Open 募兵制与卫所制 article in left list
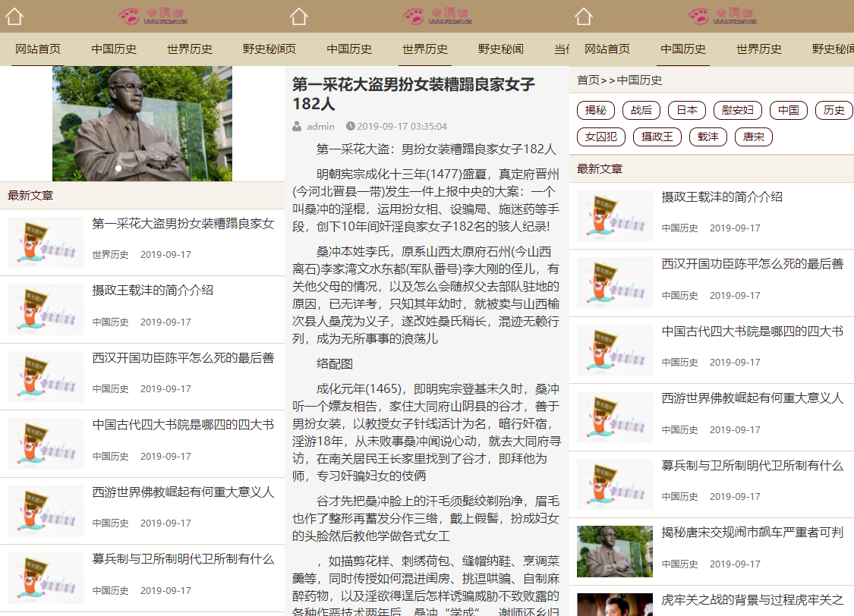 coord(183,559)
